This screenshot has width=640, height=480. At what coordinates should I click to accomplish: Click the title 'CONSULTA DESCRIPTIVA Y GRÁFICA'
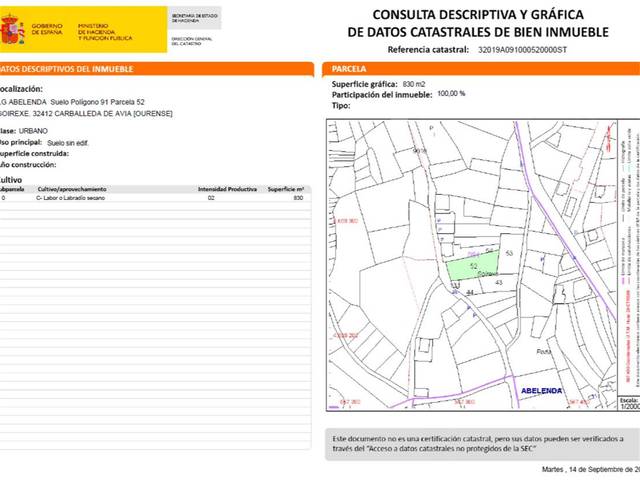click(478, 15)
